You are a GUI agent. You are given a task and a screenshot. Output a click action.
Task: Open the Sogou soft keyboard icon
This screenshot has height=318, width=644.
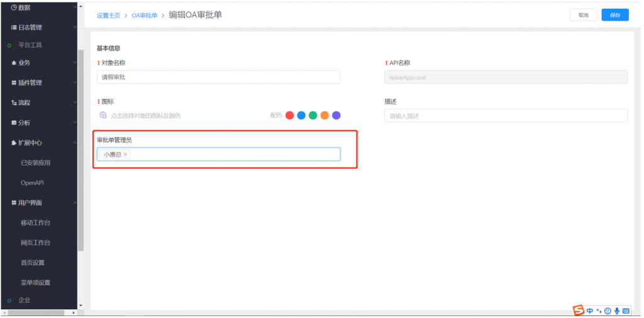[626, 311]
